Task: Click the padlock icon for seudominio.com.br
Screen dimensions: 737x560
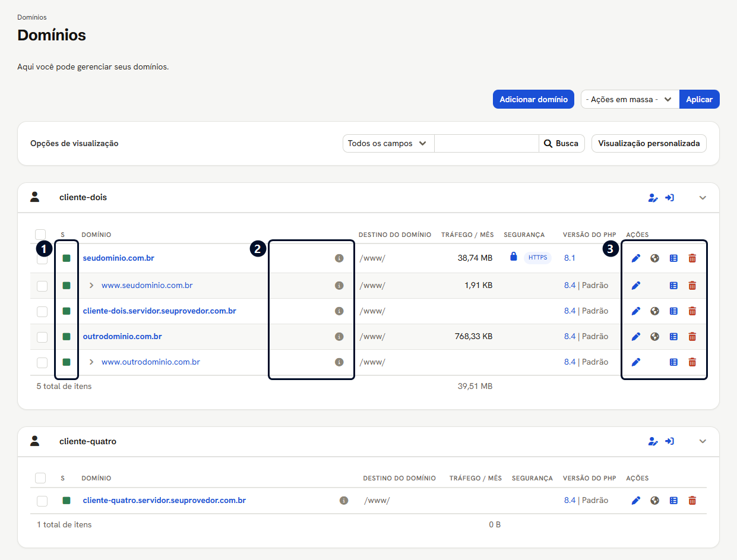Action: coord(514,257)
